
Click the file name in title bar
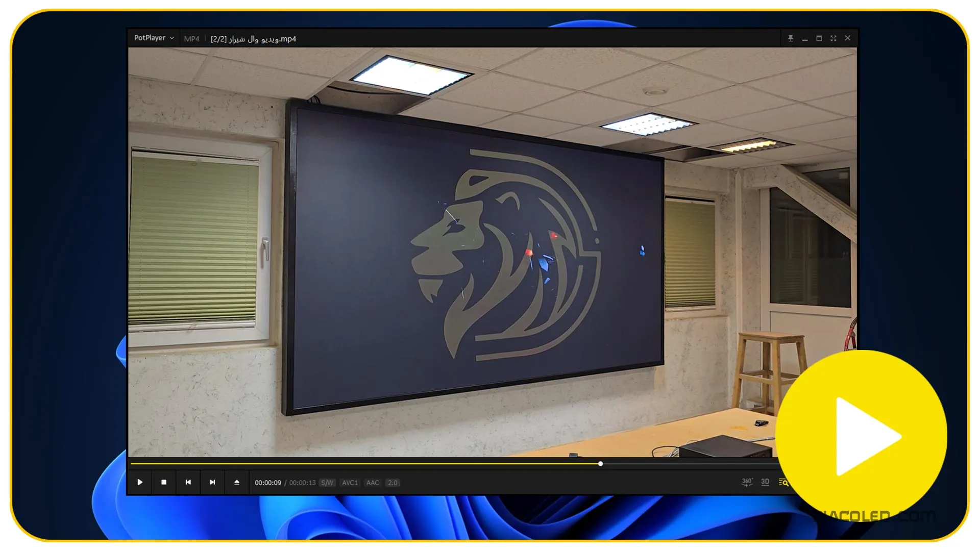pyautogui.click(x=253, y=39)
